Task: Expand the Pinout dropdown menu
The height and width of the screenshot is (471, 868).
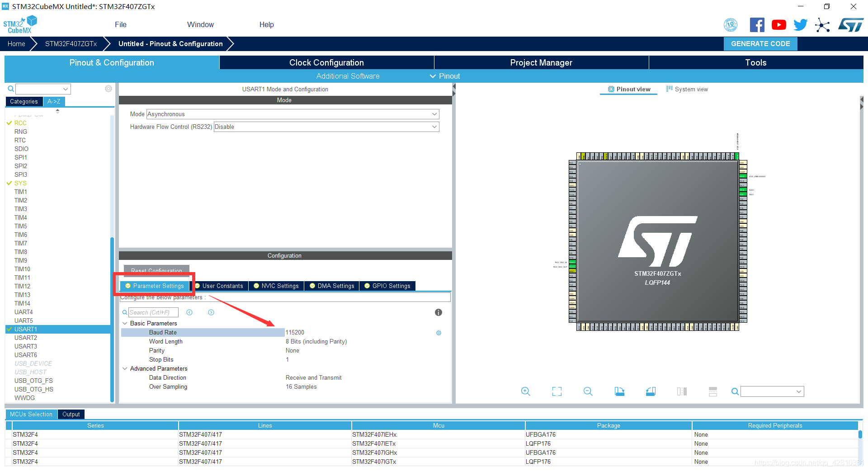Action: [445, 76]
